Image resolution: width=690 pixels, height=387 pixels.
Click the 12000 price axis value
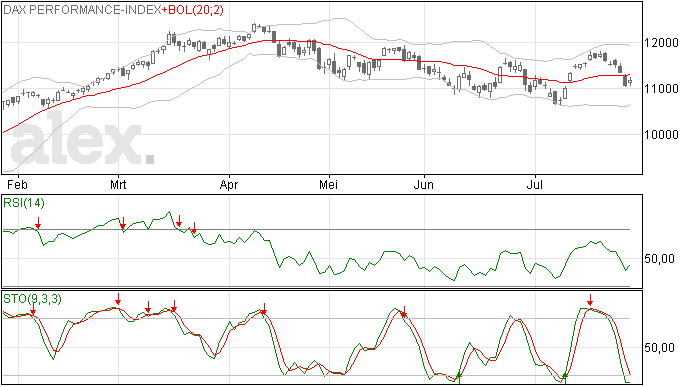661,43
